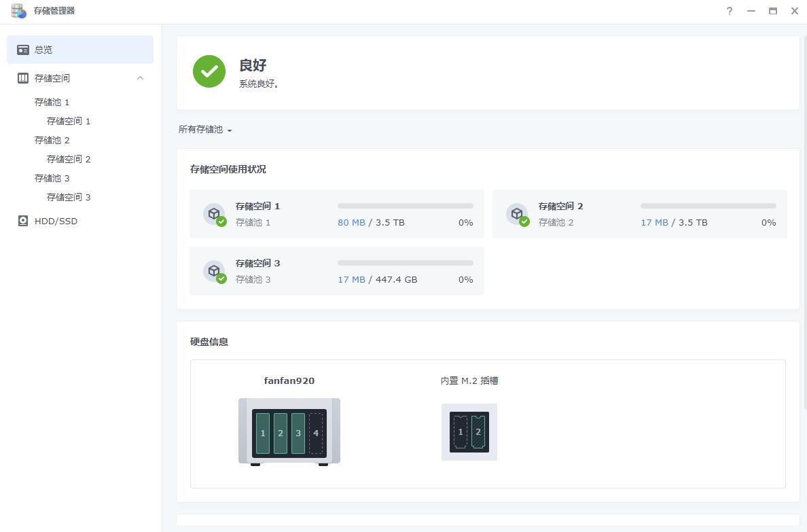Select drive bay 1 in fanfan920

(x=263, y=433)
